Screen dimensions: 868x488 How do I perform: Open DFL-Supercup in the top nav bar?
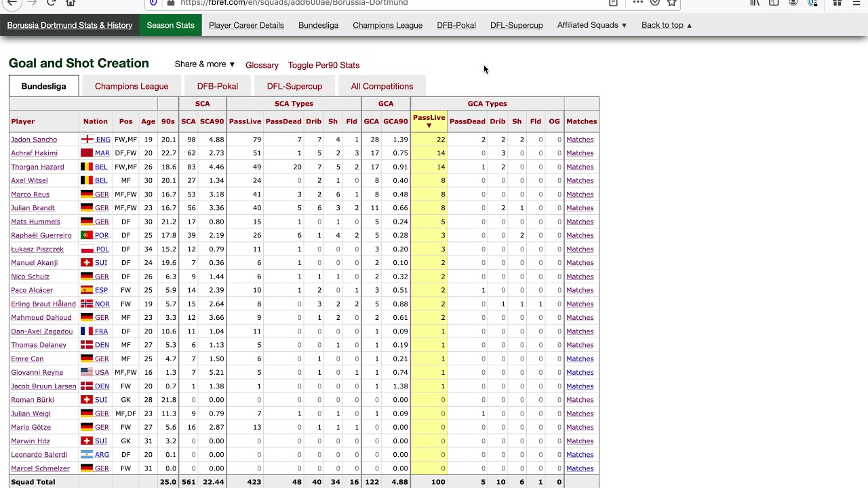[x=517, y=25]
